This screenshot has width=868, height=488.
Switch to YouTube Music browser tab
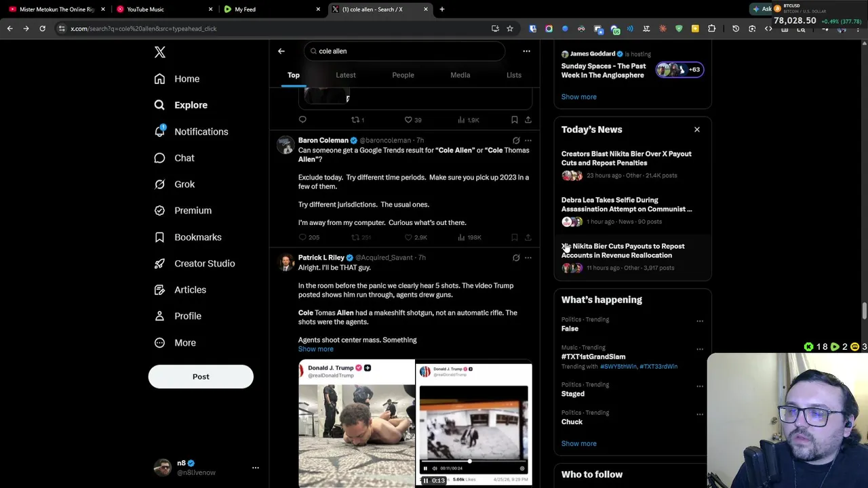[163, 9]
